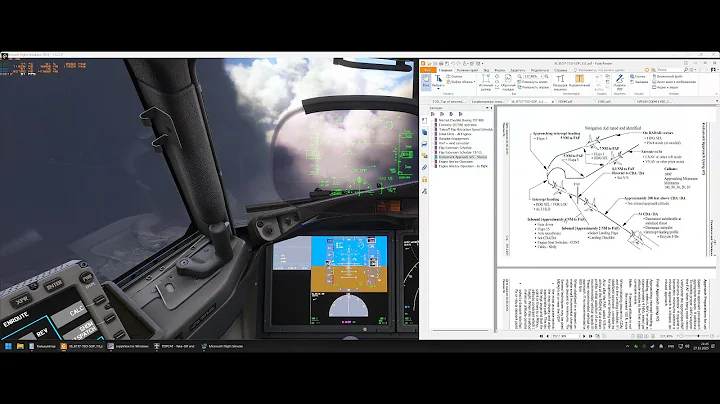The height and width of the screenshot is (404, 720).
Task: Open the Comments panel icon in sidebar
Action: tap(424, 156)
